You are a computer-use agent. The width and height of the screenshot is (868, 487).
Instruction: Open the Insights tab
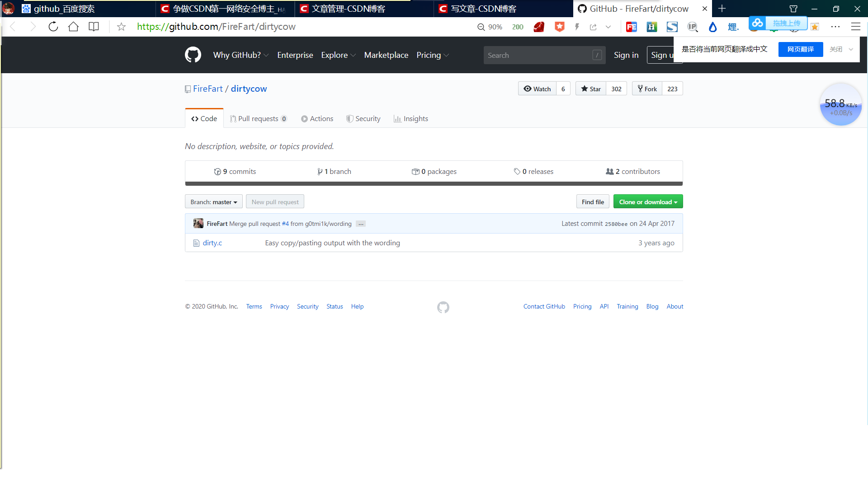coord(411,118)
